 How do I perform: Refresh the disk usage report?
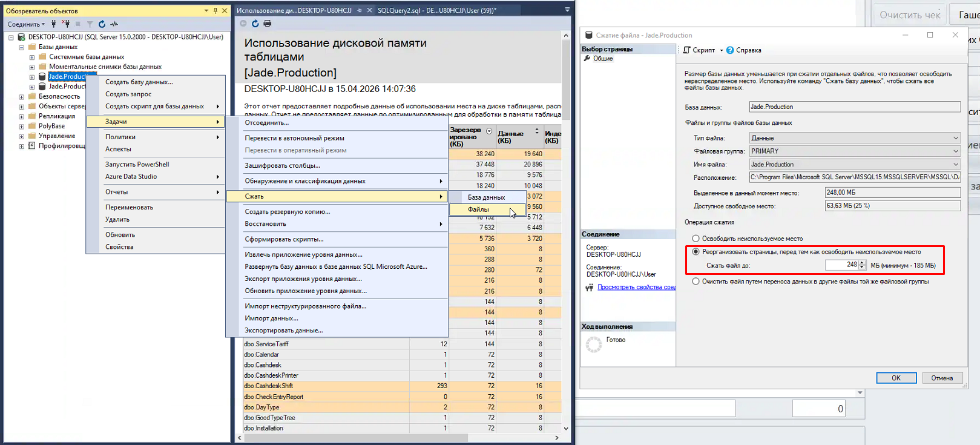[255, 24]
